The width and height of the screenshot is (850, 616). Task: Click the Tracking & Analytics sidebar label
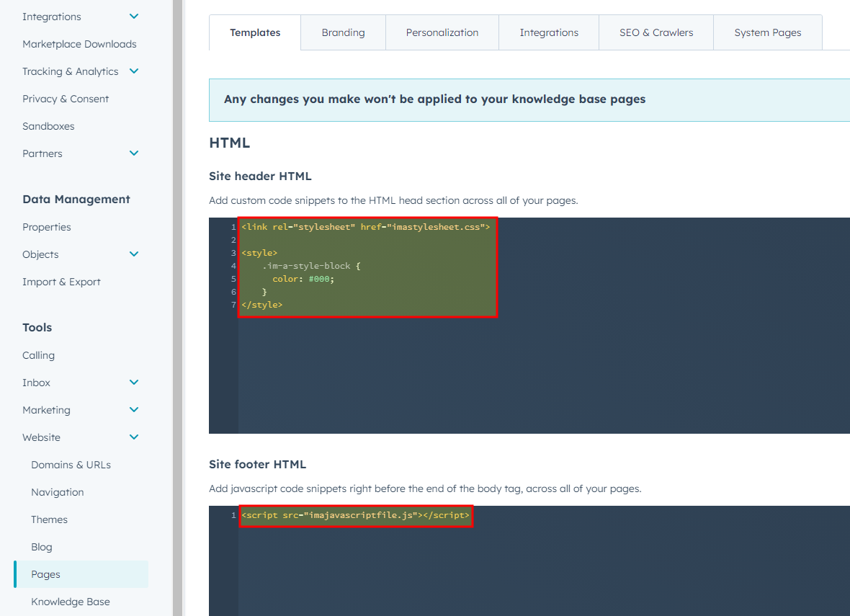(71, 71)
